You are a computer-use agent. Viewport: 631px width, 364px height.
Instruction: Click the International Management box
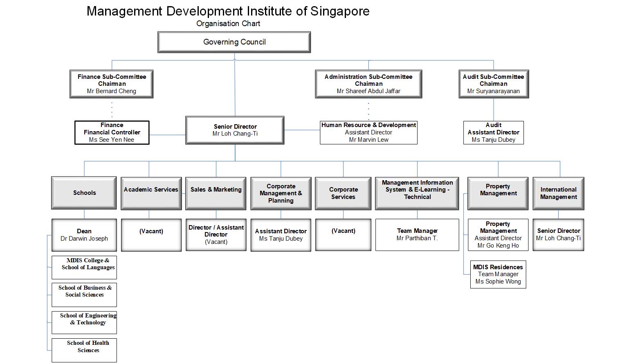pos(558,193)
